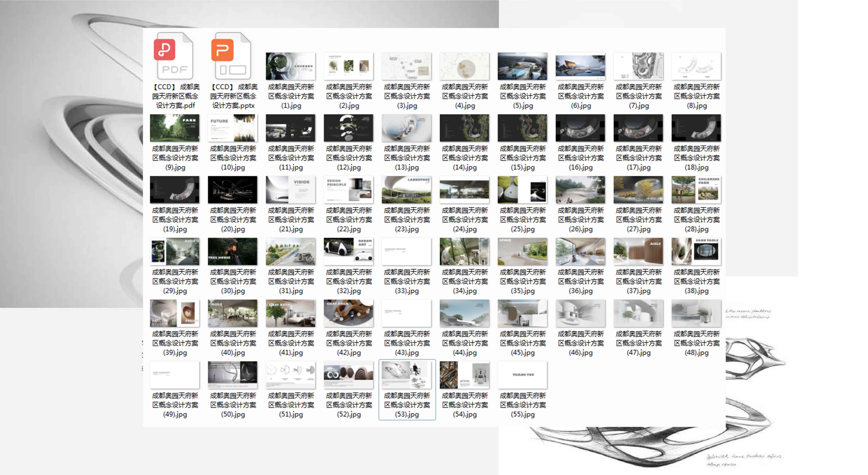Select thumbnail of image (50).jpg
The image size is (868, 475).
pyautogui.click(x=232, y=375)
